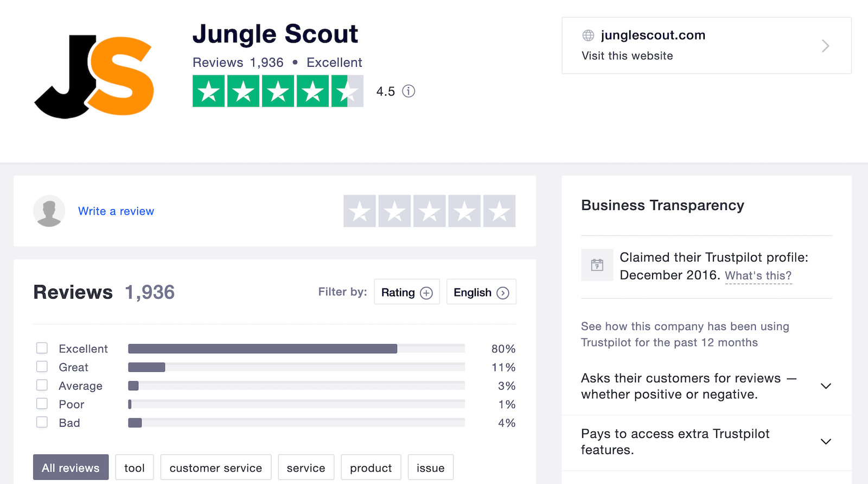Click the globe icon next to junglescout.com
Image resolution: width=868 pixels, height=484 pixels.
coord(588,35)
